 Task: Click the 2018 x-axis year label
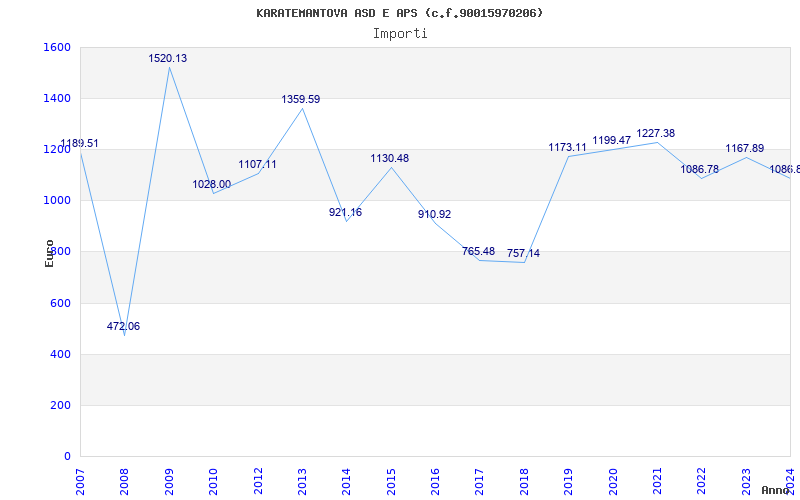pos(524,482)
